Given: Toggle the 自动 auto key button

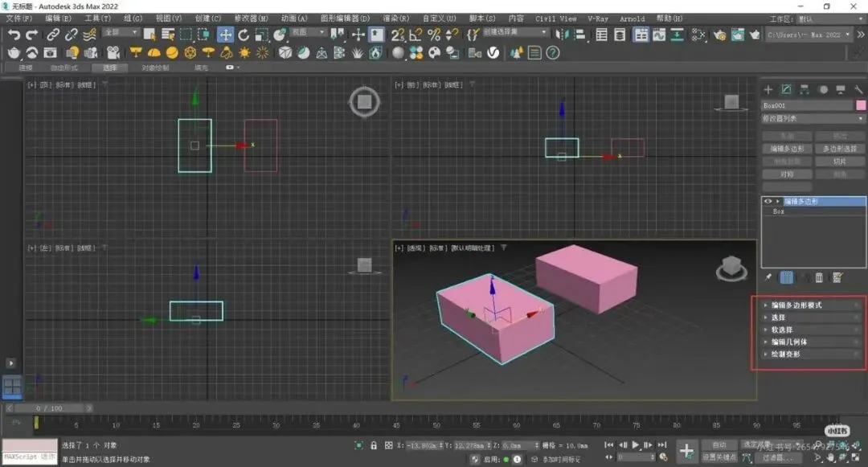Looking at the screenshot, I should [719, 444].
